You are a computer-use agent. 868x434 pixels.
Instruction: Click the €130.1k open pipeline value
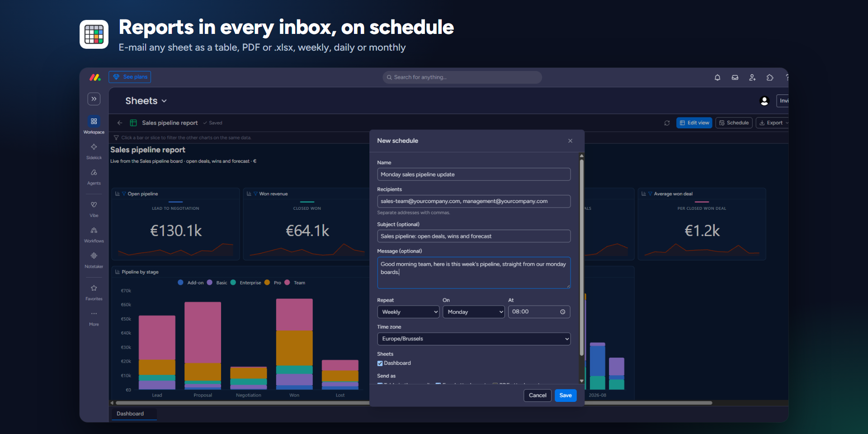point(176,231)
